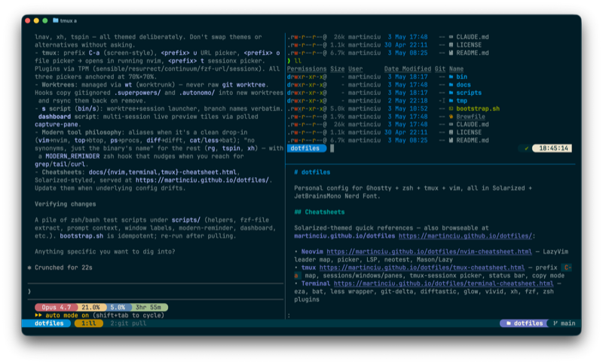Click the Name column header
The image size is (603, 364).
456,69
